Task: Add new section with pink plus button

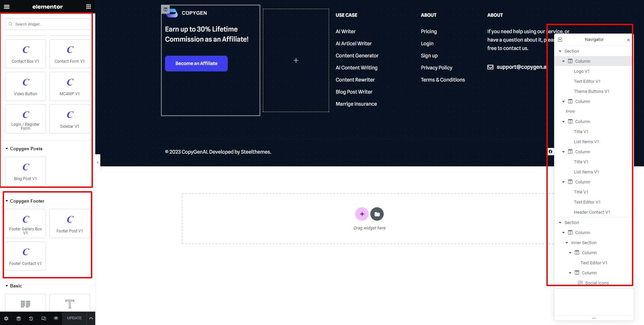Action: 362,214
